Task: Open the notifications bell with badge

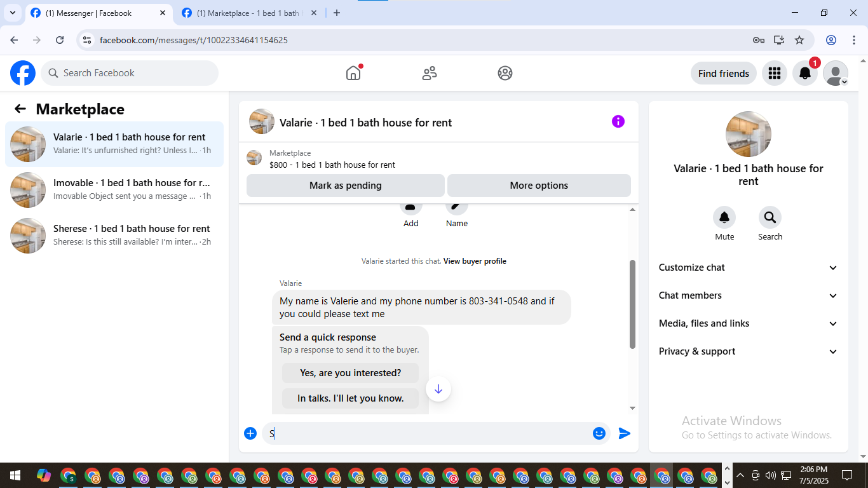Action: tap(805, 73)
